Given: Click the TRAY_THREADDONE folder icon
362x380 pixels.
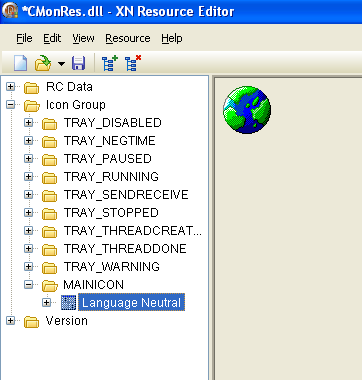Looking at the screenshot, I should [x=50, y=250].
